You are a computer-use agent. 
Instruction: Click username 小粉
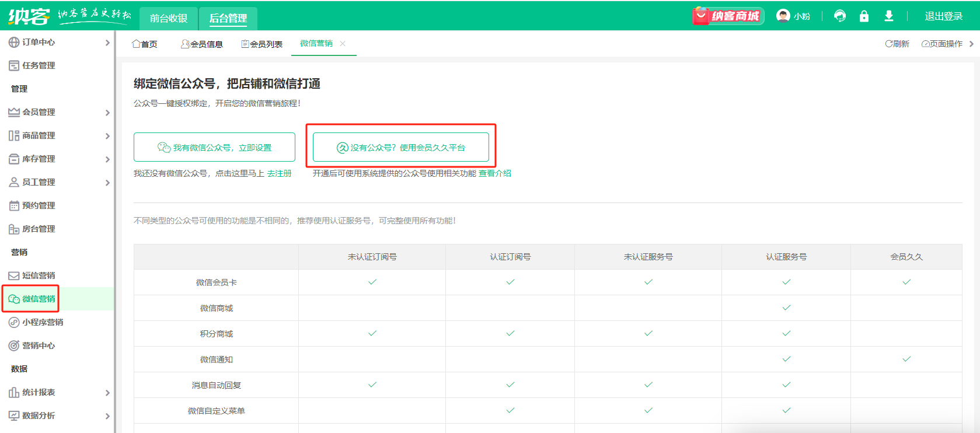click(802, 16)
